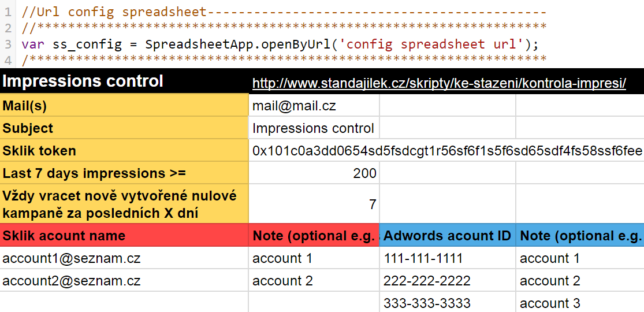Open the standajilek.cz kontrola-impresi link
644x312 pixels.
coord(439,83)
